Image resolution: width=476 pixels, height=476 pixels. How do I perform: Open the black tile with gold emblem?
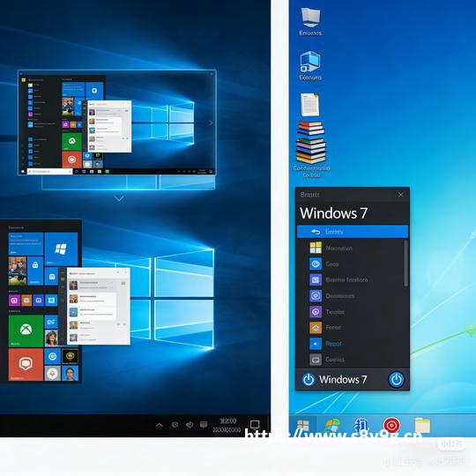(70, 356)
